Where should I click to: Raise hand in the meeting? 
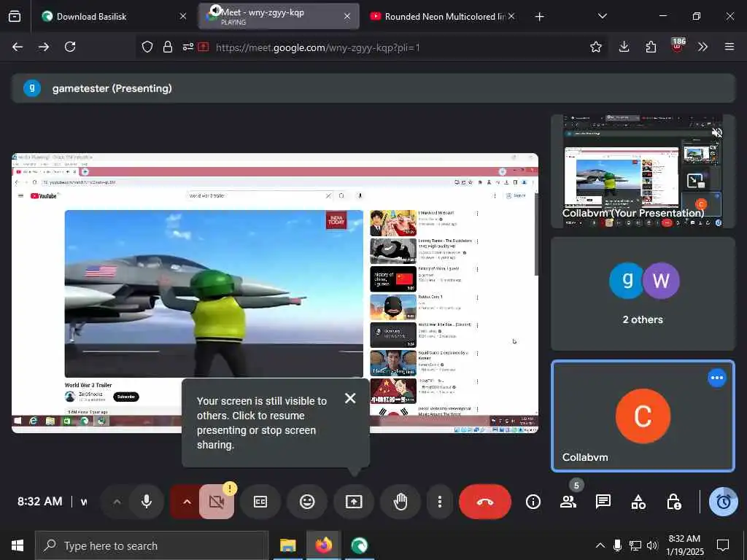tap(400, 502)
